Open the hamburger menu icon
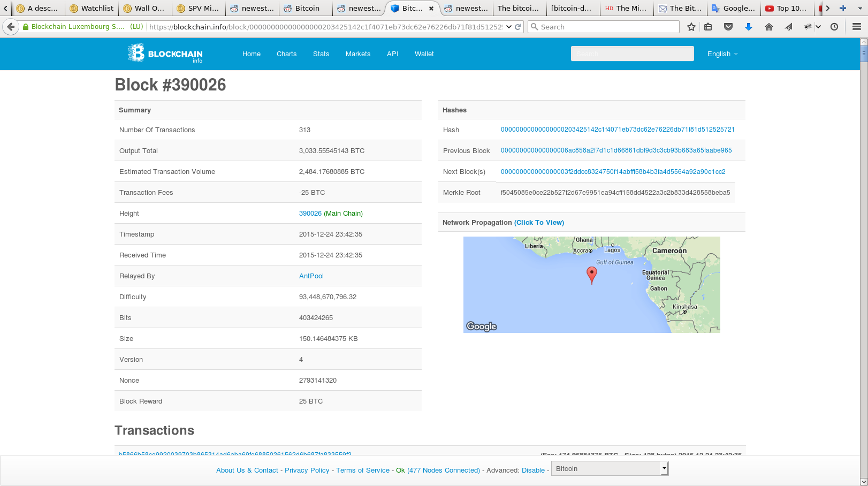Viewport: 868px width, 486px height. (857, 27)
